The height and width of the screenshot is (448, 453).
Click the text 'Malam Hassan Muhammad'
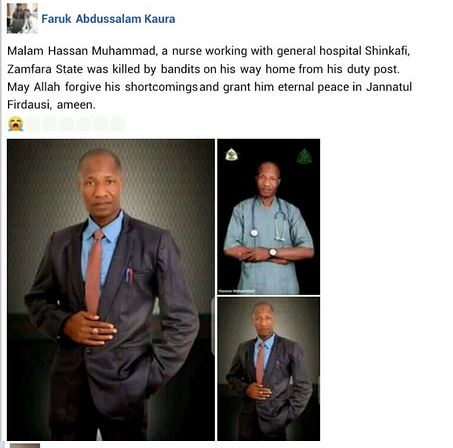82,51
